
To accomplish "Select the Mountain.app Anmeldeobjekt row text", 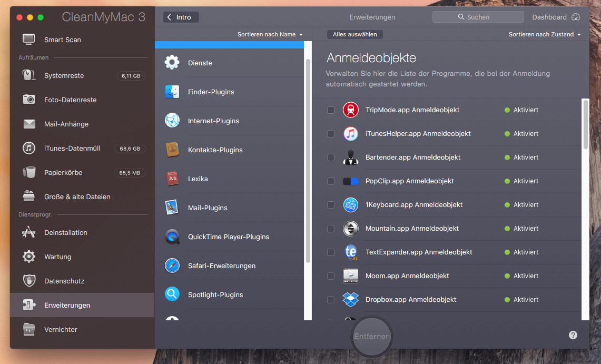I will tap(412, 229).
